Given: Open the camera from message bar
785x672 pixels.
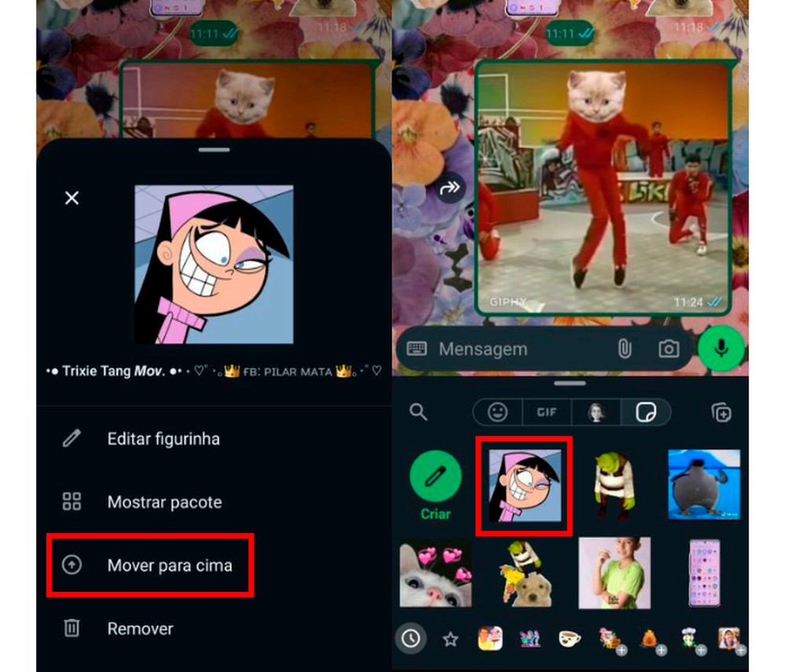Looking at the screenshot, I should tap(668, 349).
